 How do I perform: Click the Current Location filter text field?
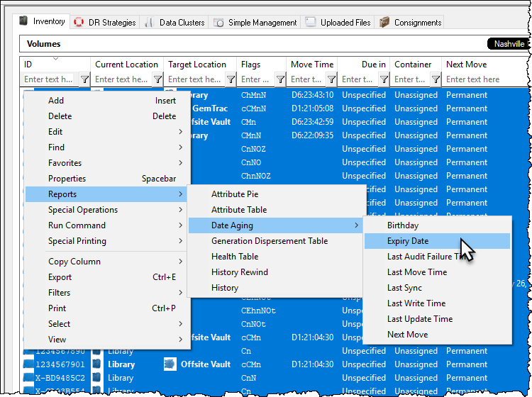122,79
